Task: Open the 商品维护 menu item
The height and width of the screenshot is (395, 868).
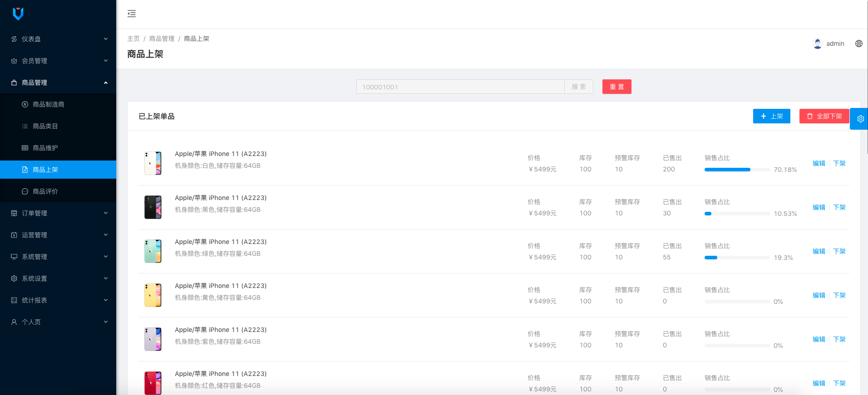Action: pos(58,148)
